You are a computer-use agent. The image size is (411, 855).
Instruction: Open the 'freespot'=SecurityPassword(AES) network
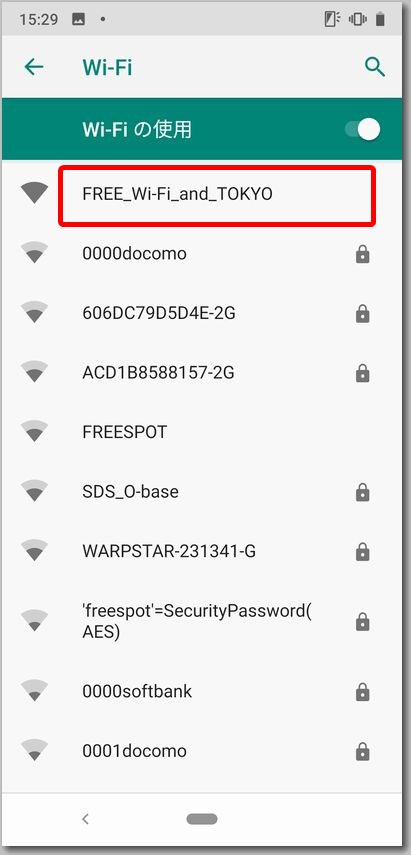tap(206, 622)
